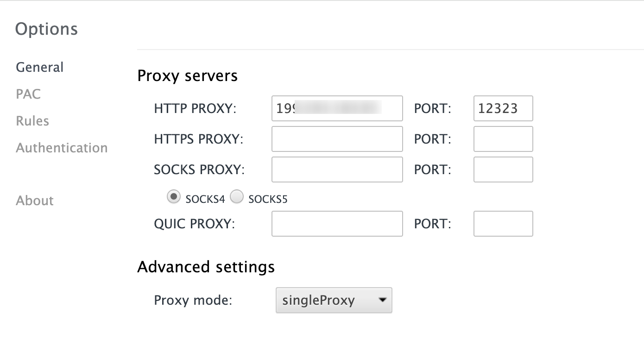This screenshot has width=644, height=339.
Task: Select the SOCKS5 radio button
Action: [237, 198]
